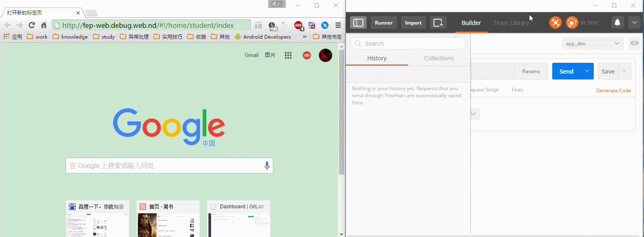The height and width of the screenshot is (237, 644).
Task: Toggle the Postman sidebar with the layout icon
Action: [x=358, y=23]
